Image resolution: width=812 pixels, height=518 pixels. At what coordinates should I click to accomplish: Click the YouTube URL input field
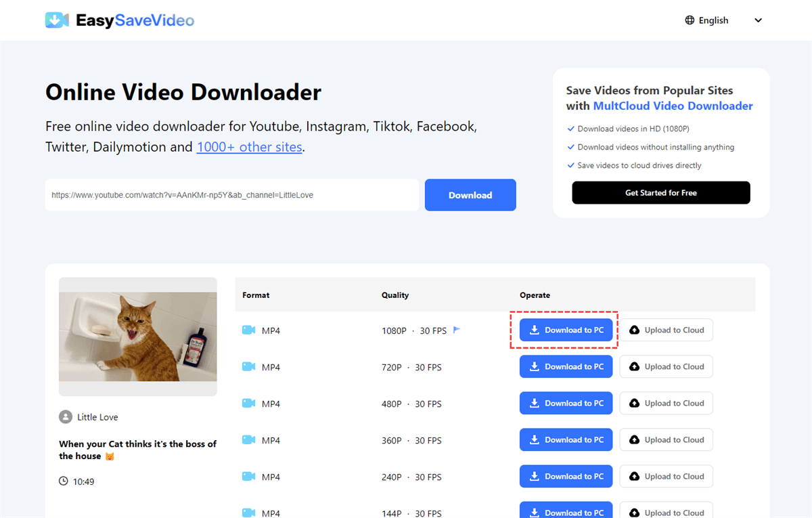pyautogui.click(x=232, y=195)
